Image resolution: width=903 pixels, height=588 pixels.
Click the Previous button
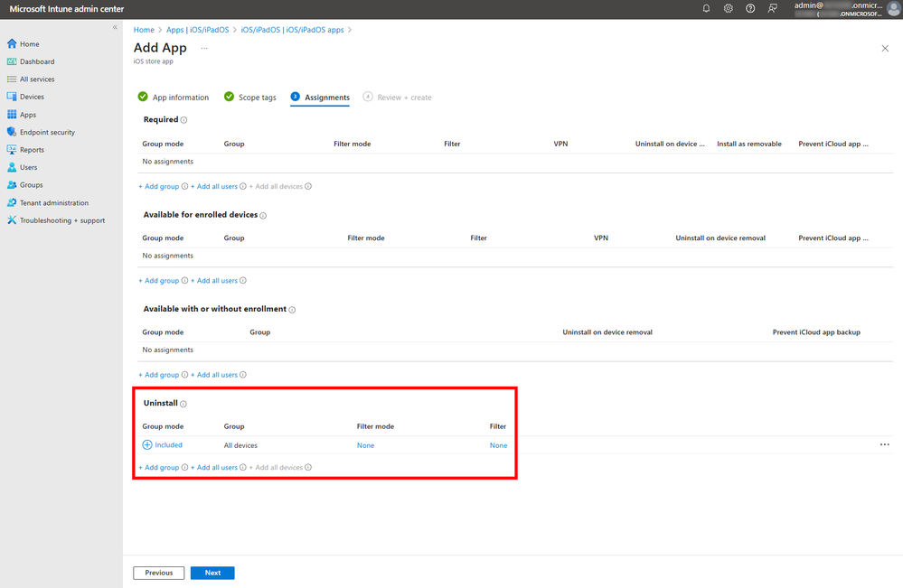pos(159,573)
